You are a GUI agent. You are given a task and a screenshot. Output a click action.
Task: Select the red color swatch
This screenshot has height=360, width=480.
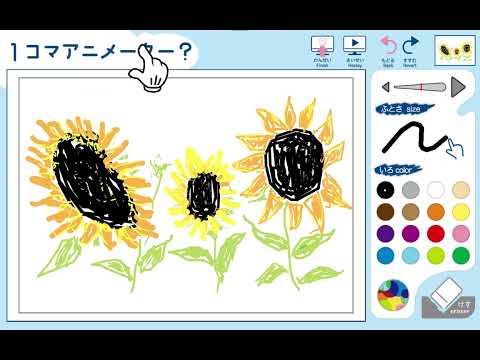pyautogui.click(x=436, y=234)
